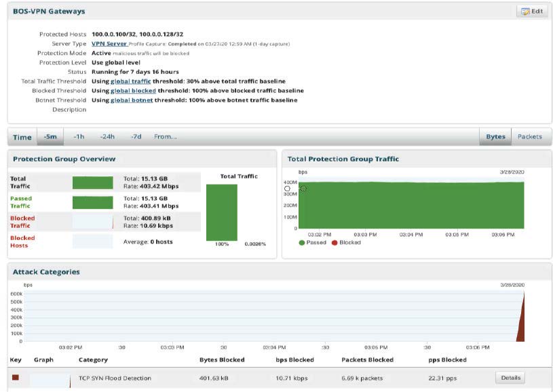Select the -5m time range
This screenshot has height=392, width=553.
50,136
